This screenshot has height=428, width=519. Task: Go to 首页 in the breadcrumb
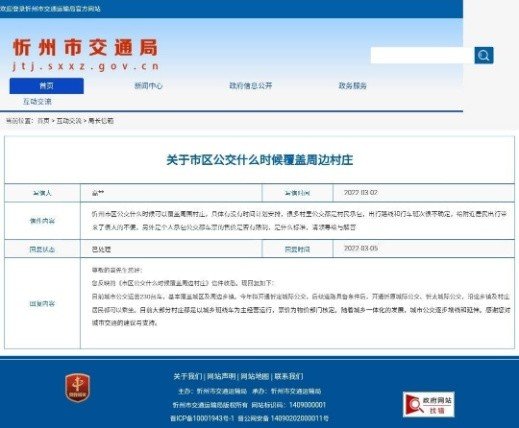43,121
